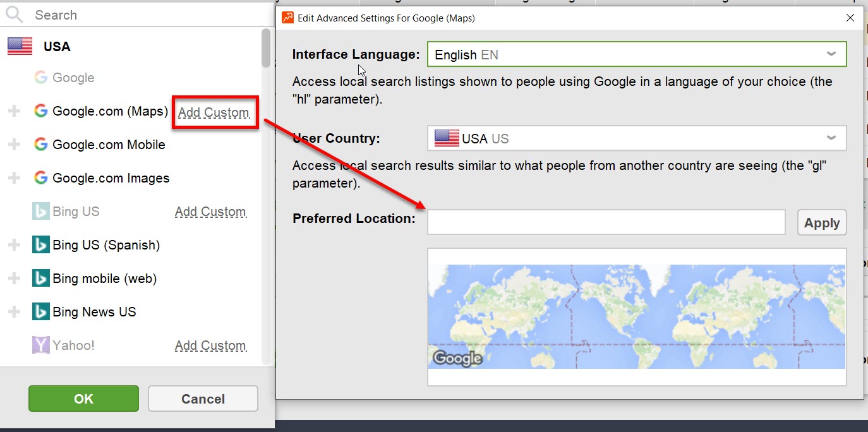Click the Google world map preview
The height and width of the screenshot is (432, 868).
[637, 316]
